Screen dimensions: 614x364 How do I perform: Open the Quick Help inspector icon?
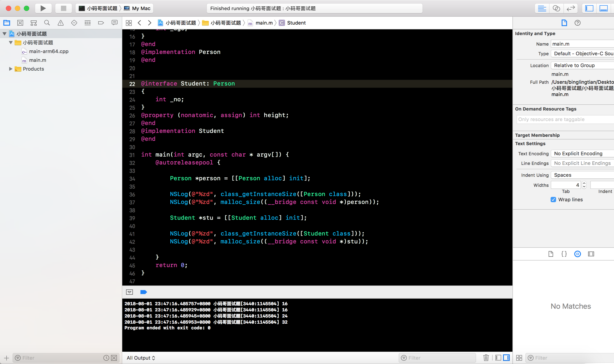tap(577, 23)
